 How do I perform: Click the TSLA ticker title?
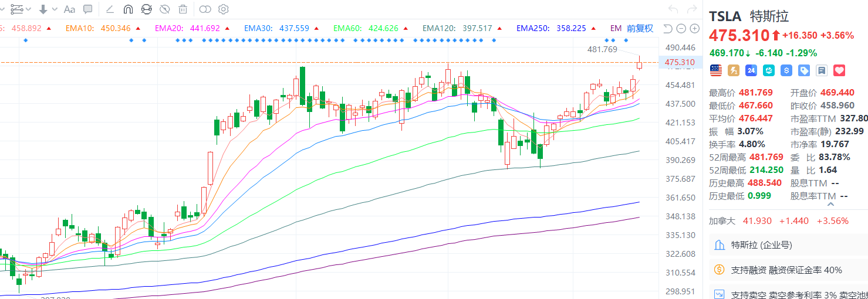point(725,16)
